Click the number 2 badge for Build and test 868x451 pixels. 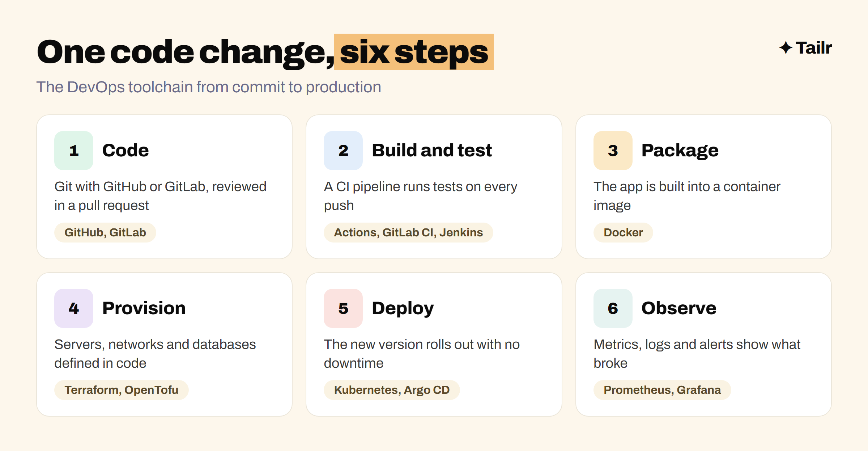pos(343,151)
